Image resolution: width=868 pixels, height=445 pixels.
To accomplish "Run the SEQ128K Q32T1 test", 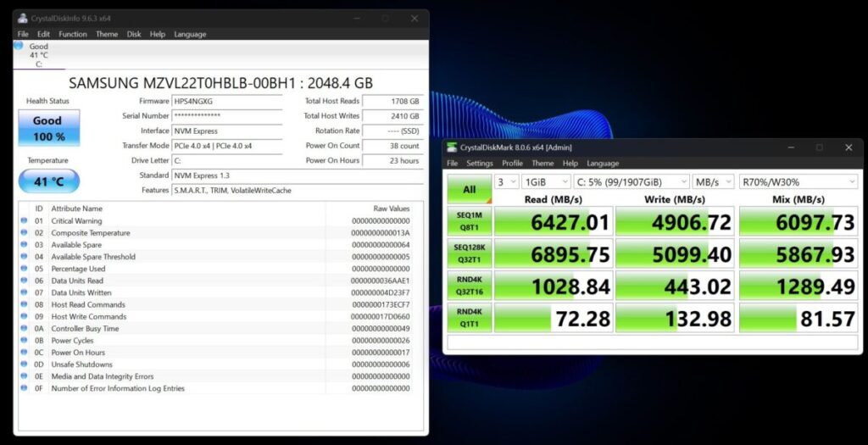I will click(470, 253).
